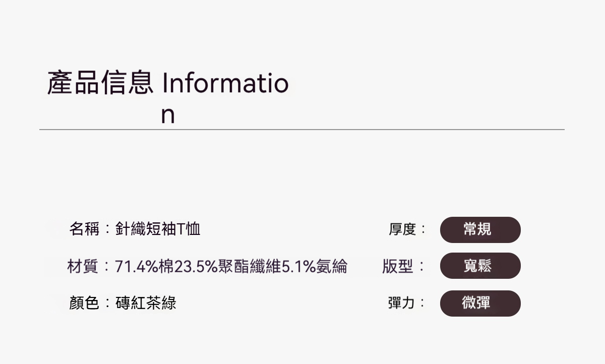The height and width of the screenshot is (364, 605).
Task: Select the 材質 label
Action: coord(83,266)
